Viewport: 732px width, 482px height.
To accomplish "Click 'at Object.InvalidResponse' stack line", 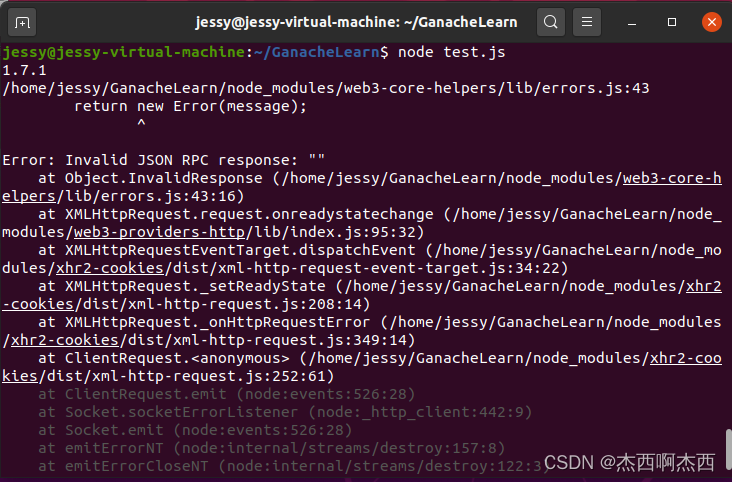I will pyautogui.click(x=150, y=178).
